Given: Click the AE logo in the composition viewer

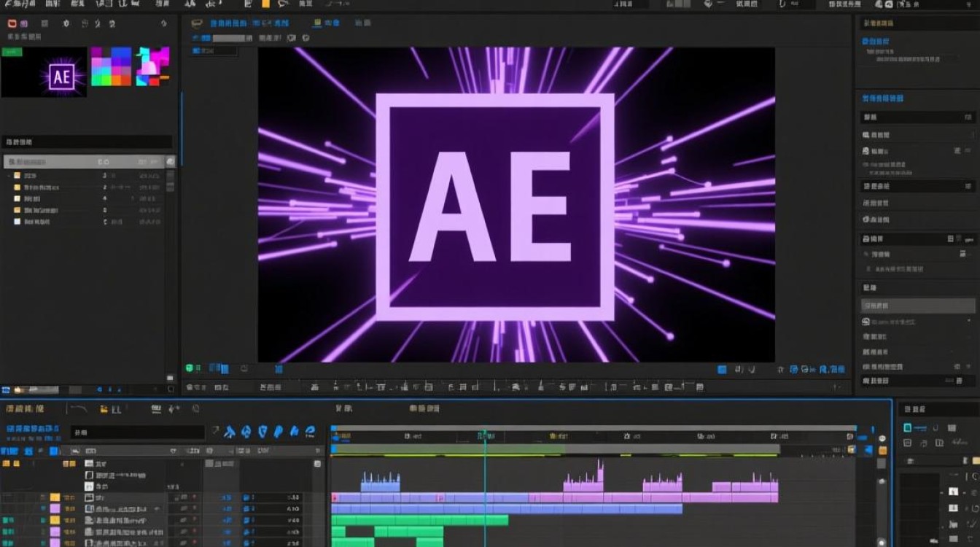Looking at the screenshot, I should click(494, 207).
